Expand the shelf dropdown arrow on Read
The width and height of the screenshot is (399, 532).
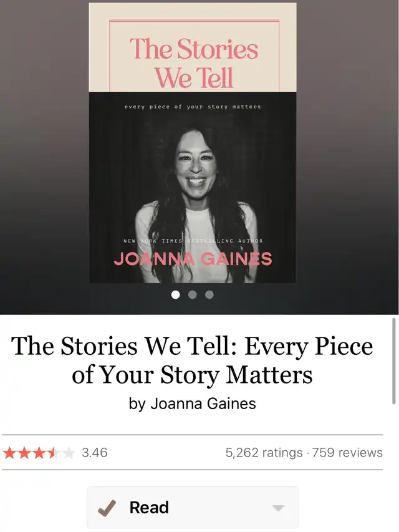coord(278,508)
